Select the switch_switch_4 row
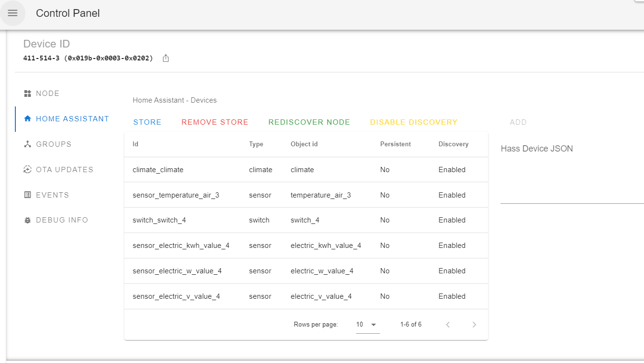The image size is (644, 363). (x=306, y=220)
